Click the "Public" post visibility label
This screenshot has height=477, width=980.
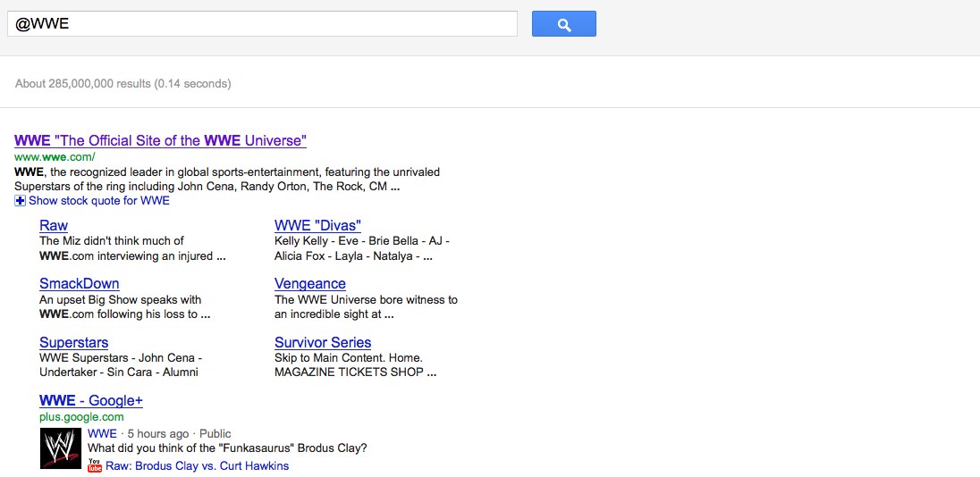pyautogui.click(x=215, y=433)
